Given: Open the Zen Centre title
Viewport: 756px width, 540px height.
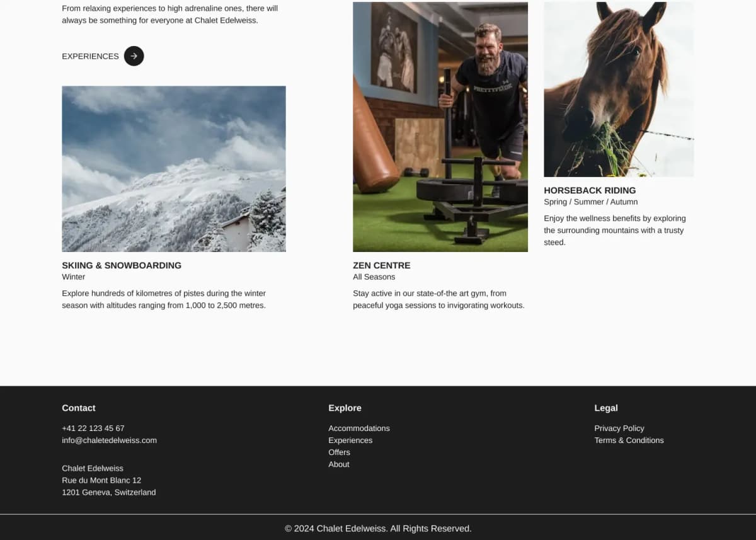Looking at the screenshot, I should [382, 265].
